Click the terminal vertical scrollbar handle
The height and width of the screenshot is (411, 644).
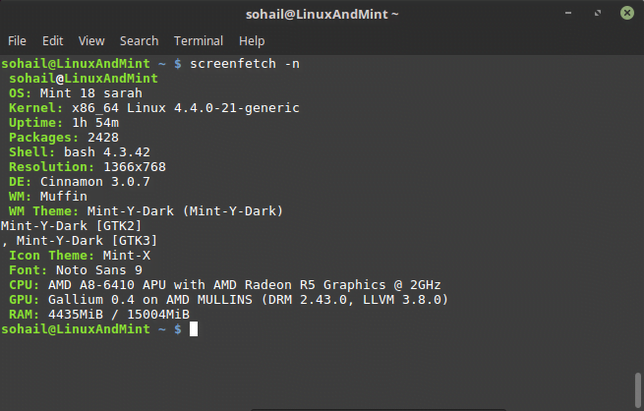(x=637, y=390)
